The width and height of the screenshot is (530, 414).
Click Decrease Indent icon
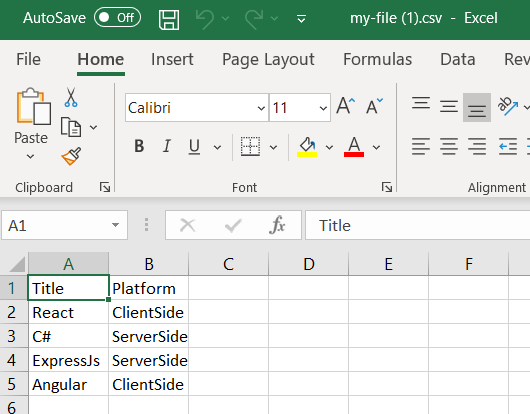[x=508, y=146]
